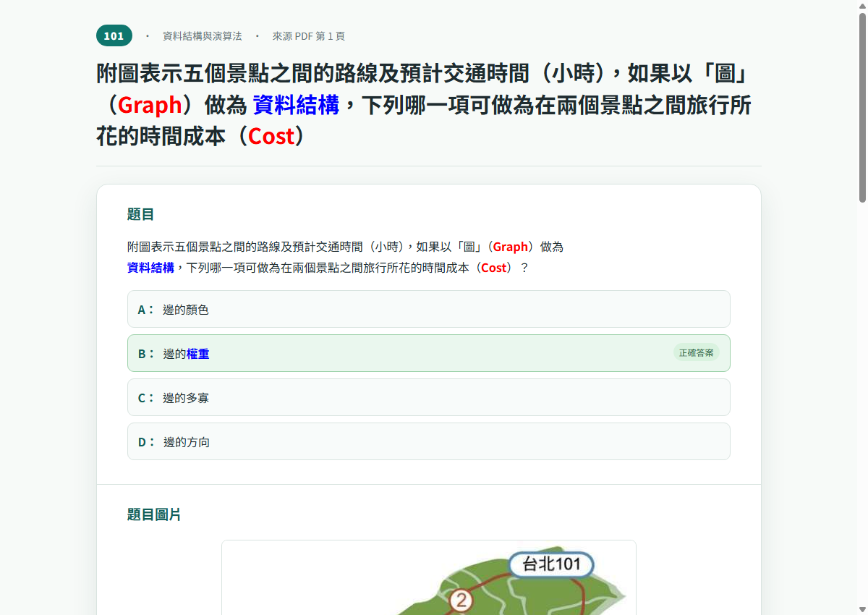Select answer option D 邊的方向
The height and width of the screenshot is (615, 868).
pyautogui.click(x=429, y=441)
